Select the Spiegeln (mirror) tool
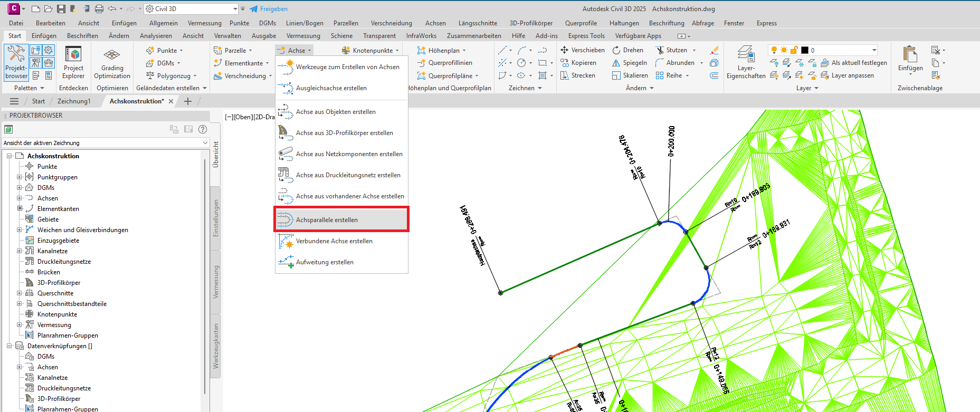980x412 pixels. (629, 63)
